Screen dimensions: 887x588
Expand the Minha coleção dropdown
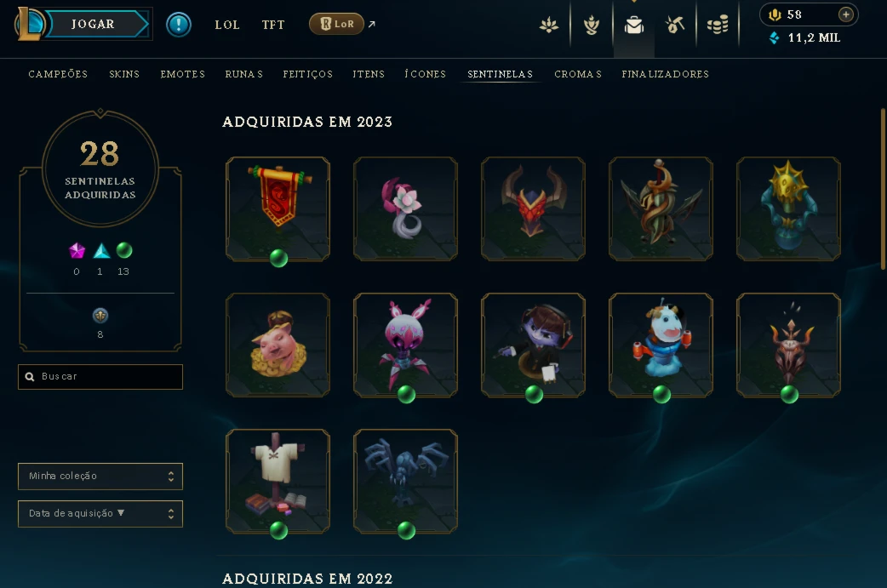click(100, 476)
